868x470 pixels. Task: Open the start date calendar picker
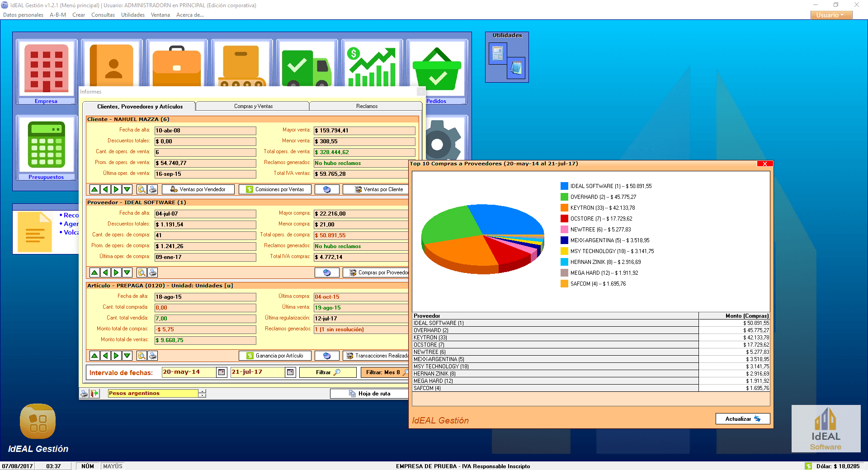[222, 372]
